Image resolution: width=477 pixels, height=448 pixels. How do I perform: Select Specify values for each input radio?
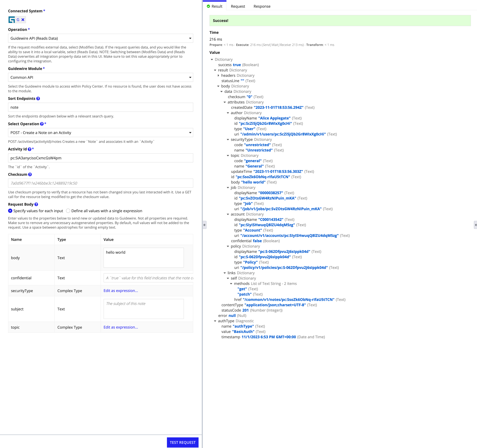pos(10,211)
